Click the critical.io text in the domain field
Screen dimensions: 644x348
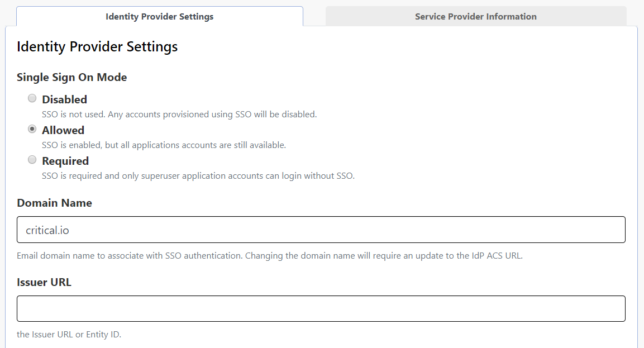click(x=47, y=230)
